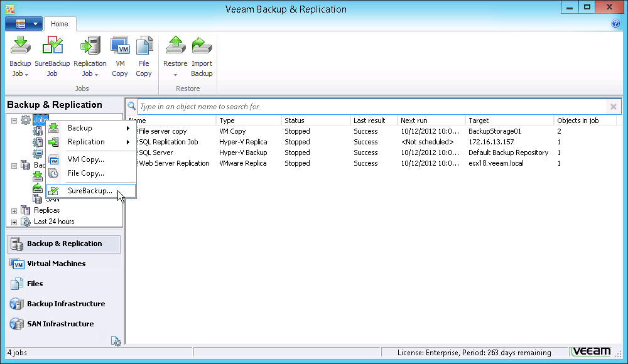The image size is (628, 364).
Task: Choose File Copy... in the context menu
Action: (x=91, y=173)
